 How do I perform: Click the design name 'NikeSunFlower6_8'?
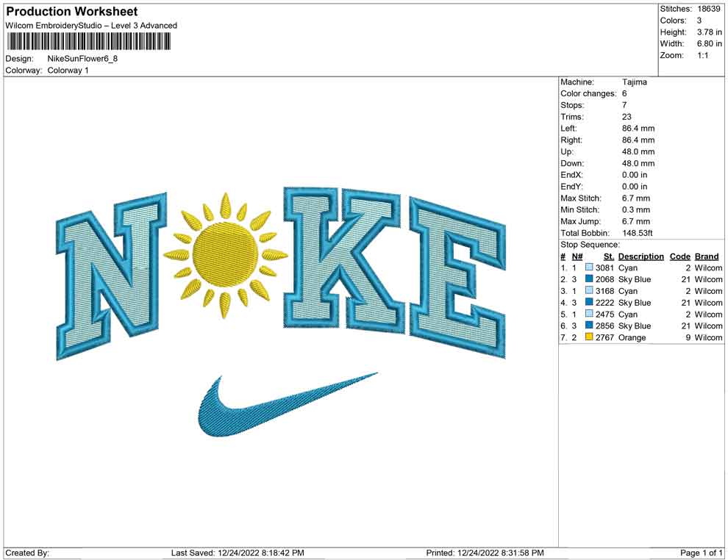tap(82, 59)
